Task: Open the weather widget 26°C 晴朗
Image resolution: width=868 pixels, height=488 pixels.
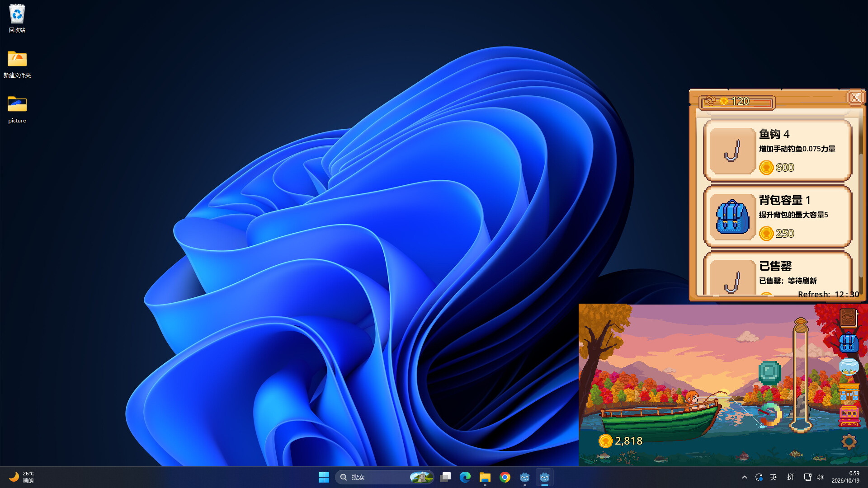Action: click(23, 477)
